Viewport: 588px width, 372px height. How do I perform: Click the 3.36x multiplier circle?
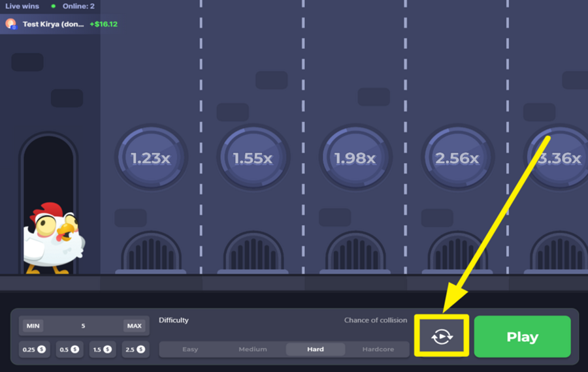click(557, 158)
